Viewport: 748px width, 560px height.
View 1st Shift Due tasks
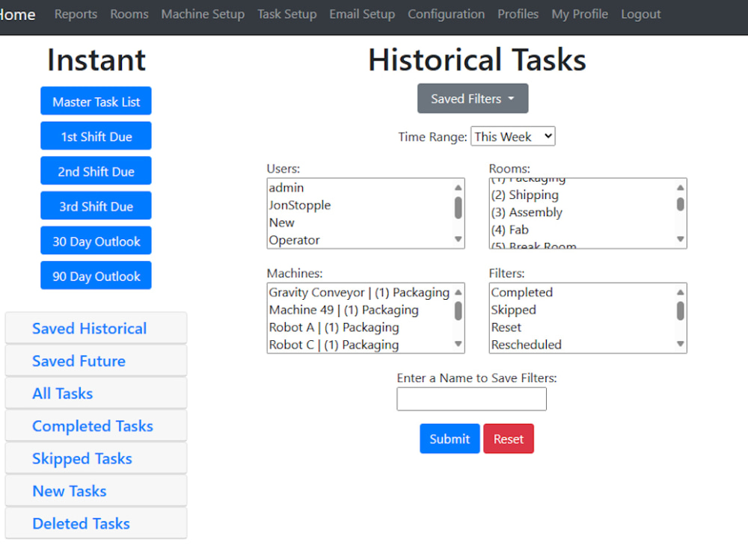pyautogui.click(x=96, y=135)
